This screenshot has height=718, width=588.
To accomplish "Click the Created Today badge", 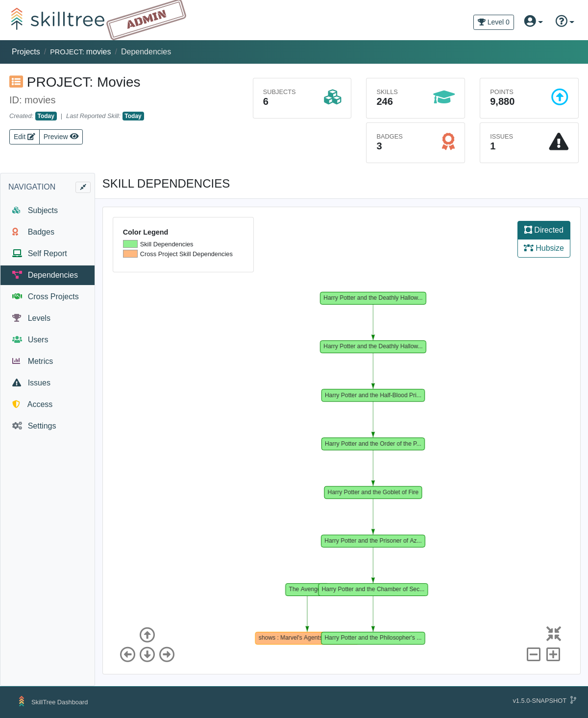I will pyautogui.click(x=46, y=116).
